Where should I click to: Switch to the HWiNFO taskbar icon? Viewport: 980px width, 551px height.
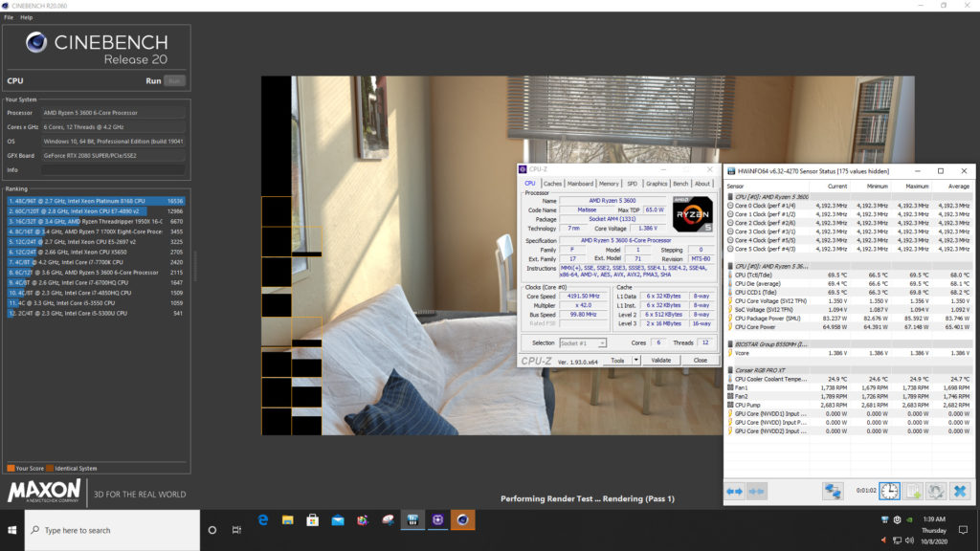(x=412, y=519)
